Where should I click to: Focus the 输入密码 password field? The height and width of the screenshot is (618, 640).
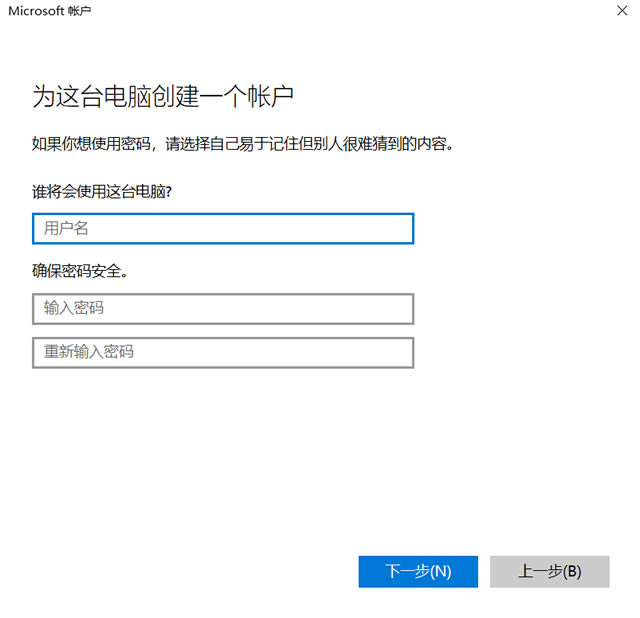point(223,309)
